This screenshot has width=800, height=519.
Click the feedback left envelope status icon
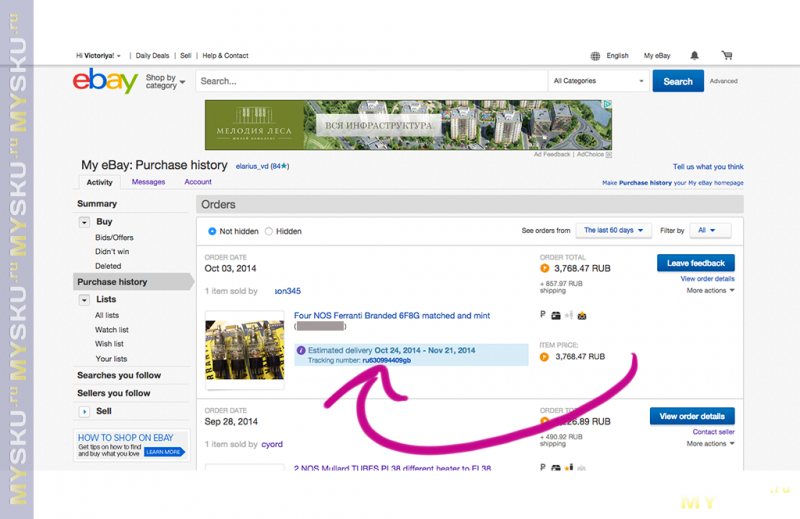(583, 315)
